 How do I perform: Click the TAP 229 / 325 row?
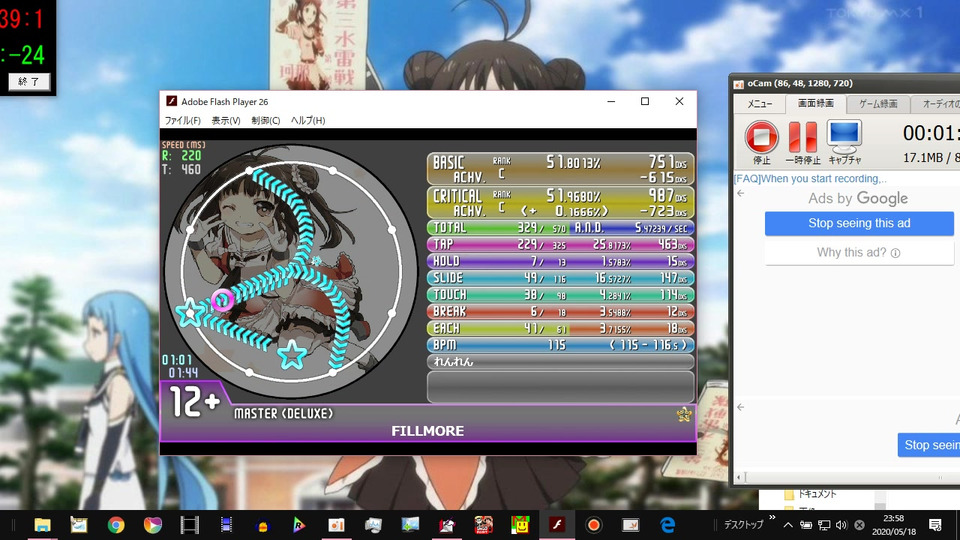[x=560, y=244]
